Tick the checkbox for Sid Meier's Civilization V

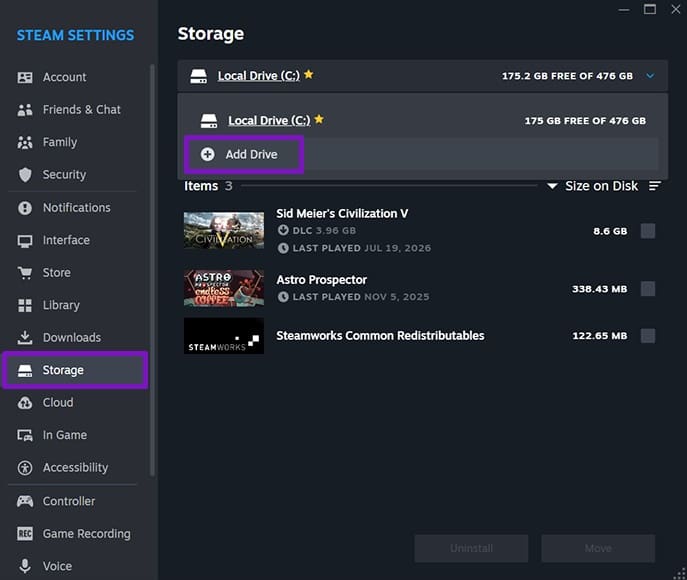648,231
